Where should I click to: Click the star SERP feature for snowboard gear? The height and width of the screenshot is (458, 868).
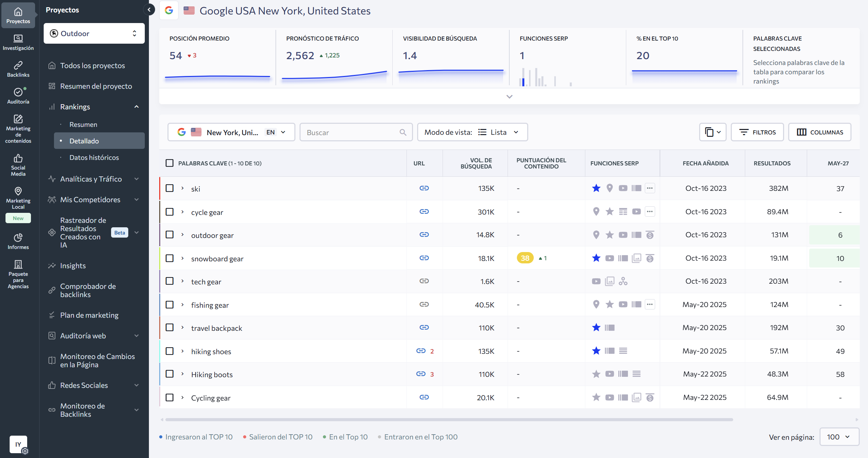pyautogui.click(x=596, y=258)
